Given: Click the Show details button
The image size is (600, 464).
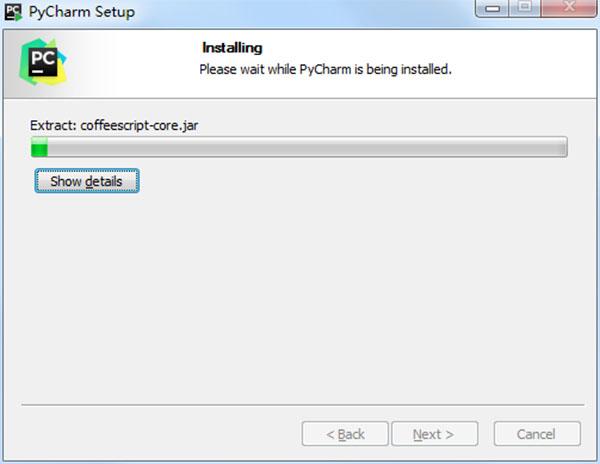Looking at the screenshot, I should tap(87, 181).
